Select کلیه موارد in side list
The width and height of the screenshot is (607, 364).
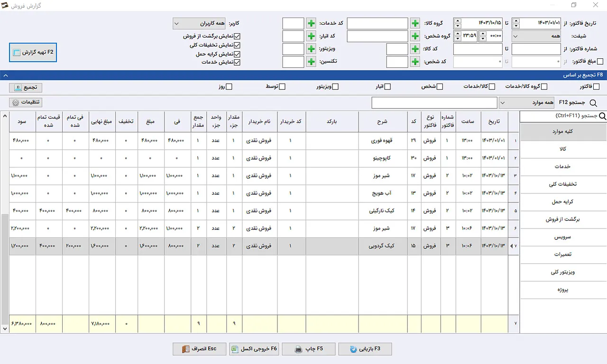(x=563, y=132)
